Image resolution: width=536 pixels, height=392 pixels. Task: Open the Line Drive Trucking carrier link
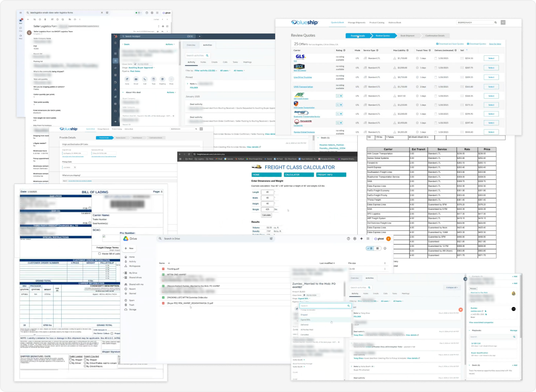point(302,77)
